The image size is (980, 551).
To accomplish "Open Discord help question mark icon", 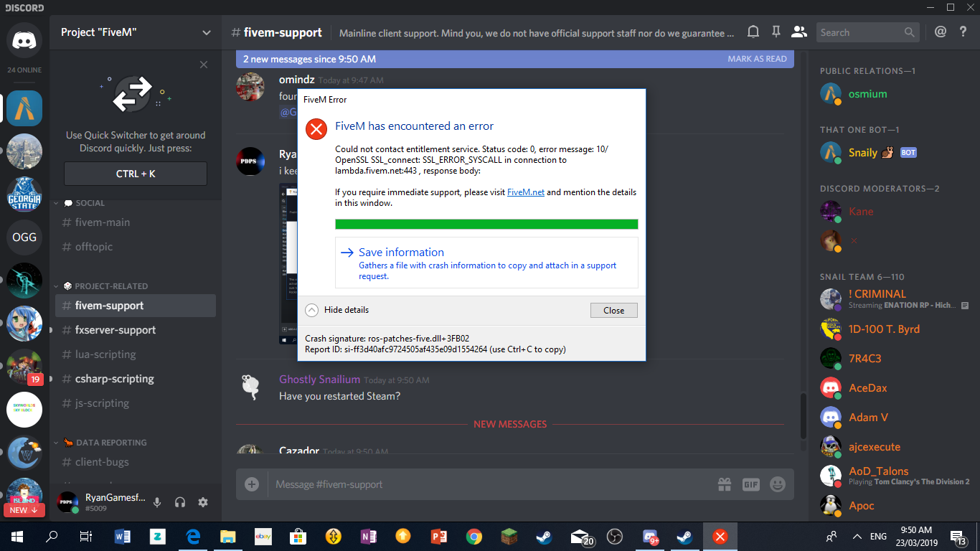I will 963,32.
